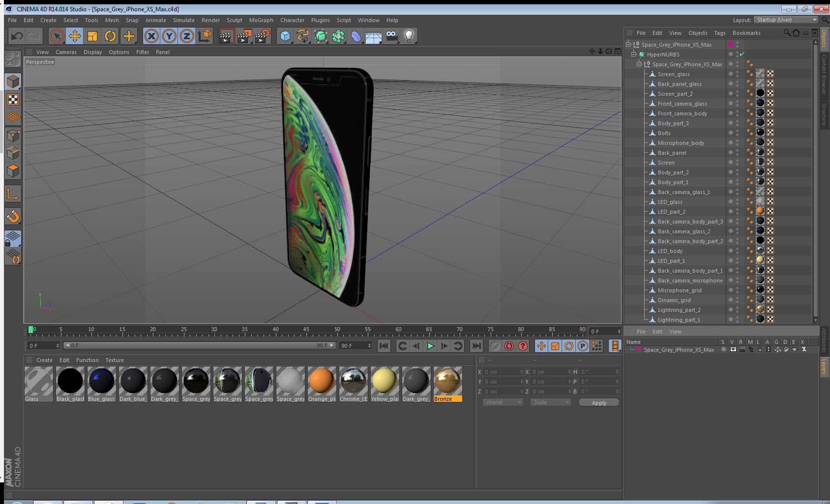Activate the Move tool
This screenshot has height=504, width=830.
(75, 36)
